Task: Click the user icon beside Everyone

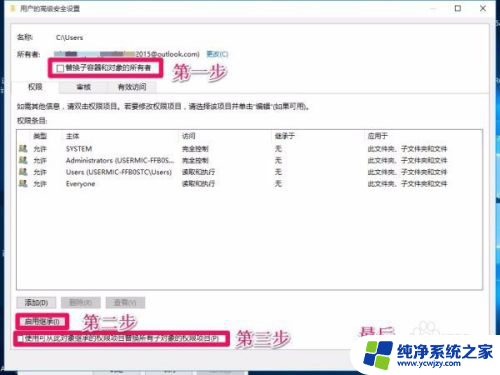Action: (23, 183)
